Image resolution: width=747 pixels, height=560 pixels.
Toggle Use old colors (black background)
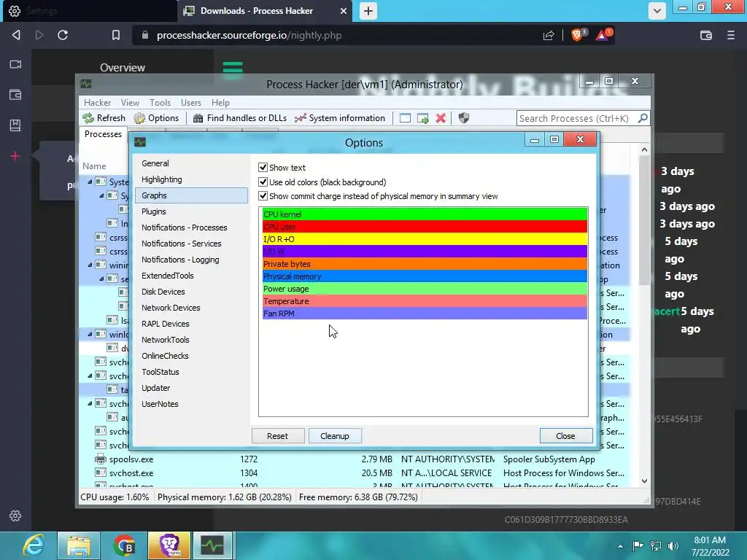pos(263,182)
